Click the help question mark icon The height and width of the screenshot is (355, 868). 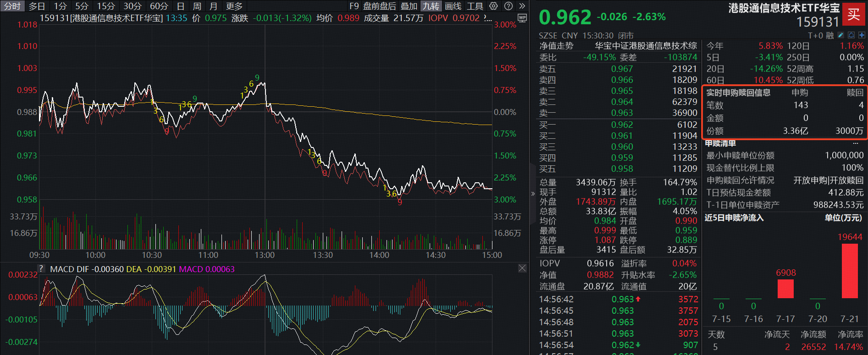coord(508,6)
